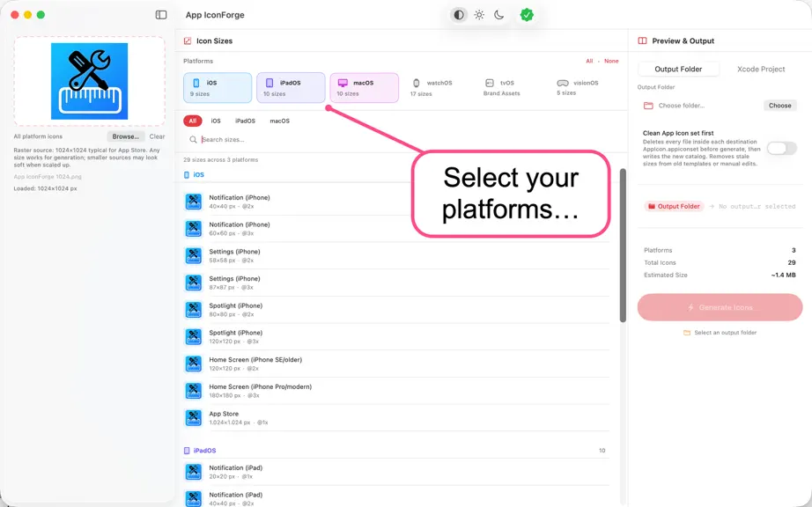Click icon for App Store 1024×1024

point(194,418)
